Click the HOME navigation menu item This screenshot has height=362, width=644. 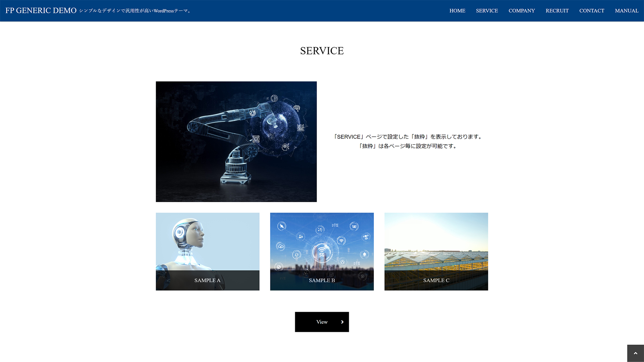point(457,11)
